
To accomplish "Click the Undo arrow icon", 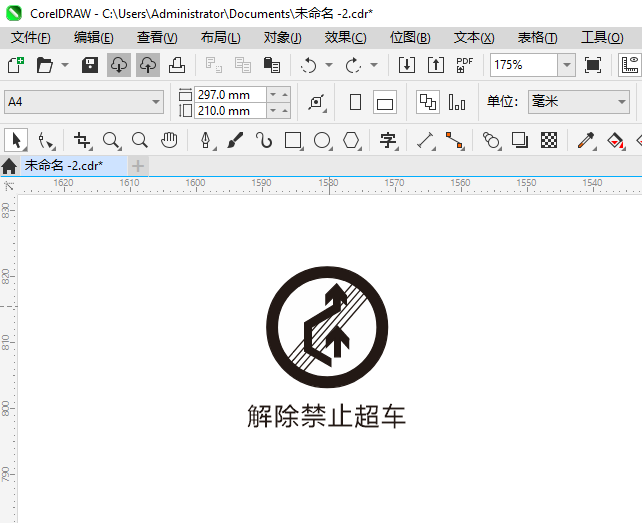I will click(308, 65).
